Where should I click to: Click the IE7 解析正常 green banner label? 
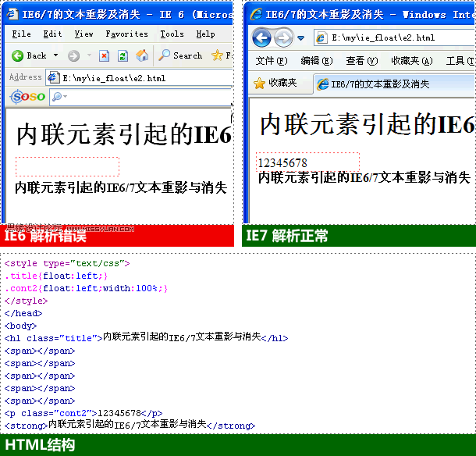287,236
